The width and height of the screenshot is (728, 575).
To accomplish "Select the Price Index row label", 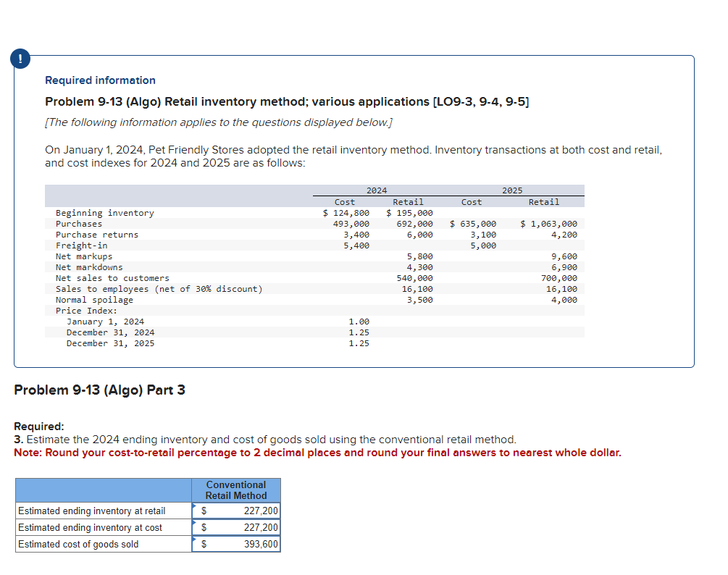I will [80, 310].
